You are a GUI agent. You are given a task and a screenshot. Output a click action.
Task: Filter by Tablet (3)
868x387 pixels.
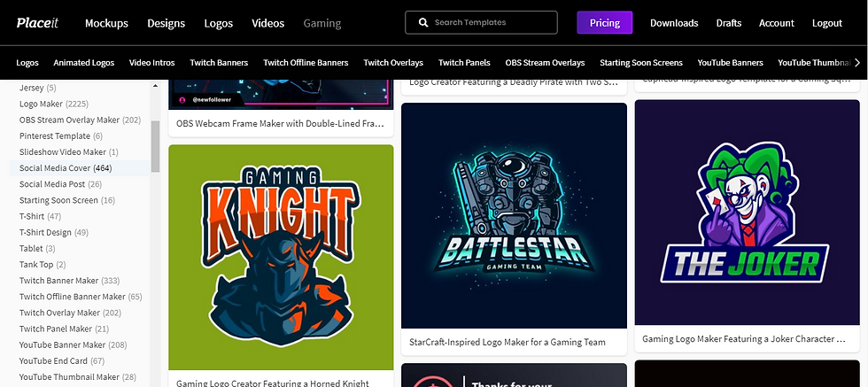[37, 248]
